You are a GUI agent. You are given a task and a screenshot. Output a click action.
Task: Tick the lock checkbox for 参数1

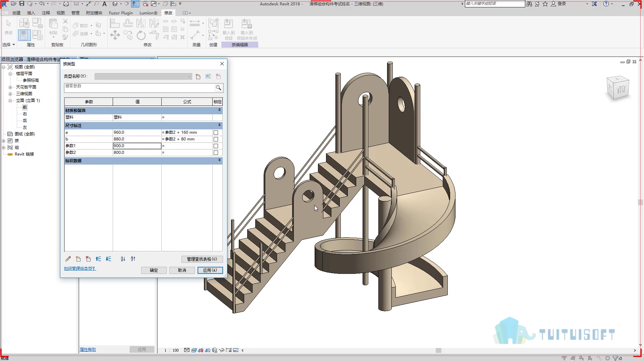(216, 146)
